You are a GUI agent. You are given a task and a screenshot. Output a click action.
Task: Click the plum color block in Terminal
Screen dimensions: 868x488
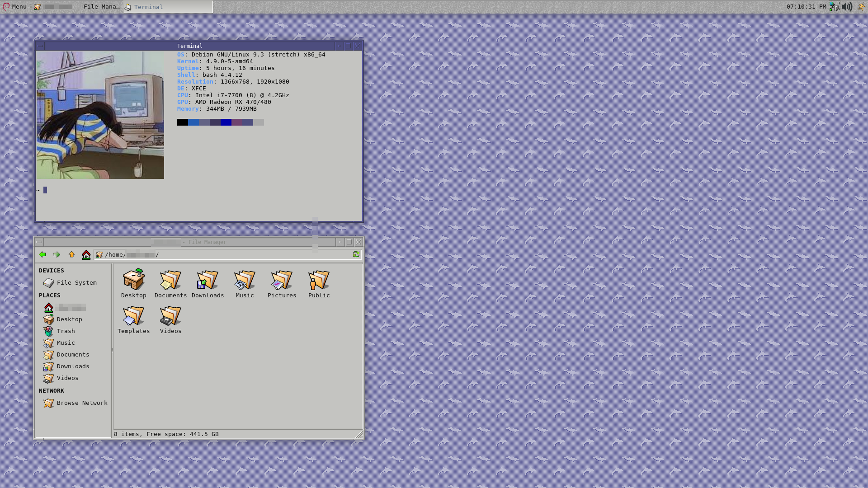[x=237, y=122]
